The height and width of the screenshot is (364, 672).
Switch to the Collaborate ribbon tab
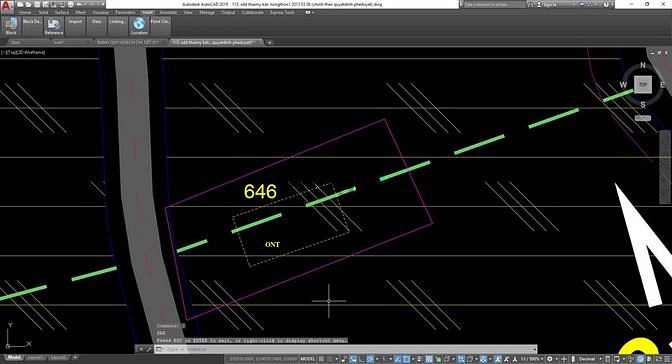coord(253,12)
